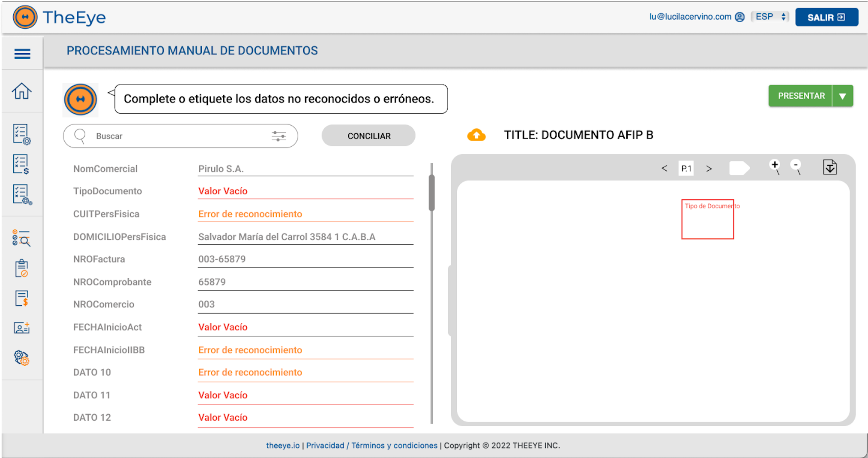Screen dimensions: 868x458
Task: Open the home icon in the sidebar
Action: pos(21,91)
